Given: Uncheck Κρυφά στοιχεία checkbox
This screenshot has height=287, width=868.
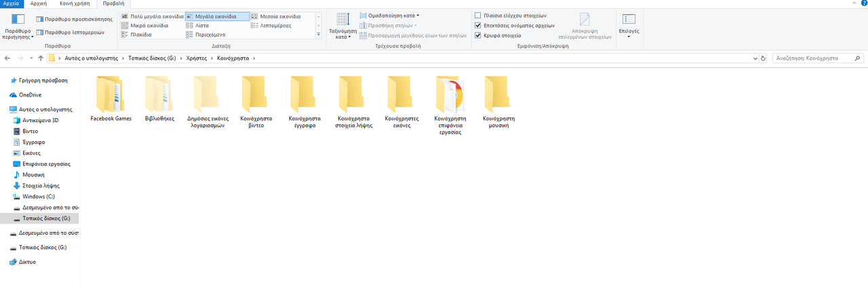Looking at the screenshot, I should click(x=478, y=35).
